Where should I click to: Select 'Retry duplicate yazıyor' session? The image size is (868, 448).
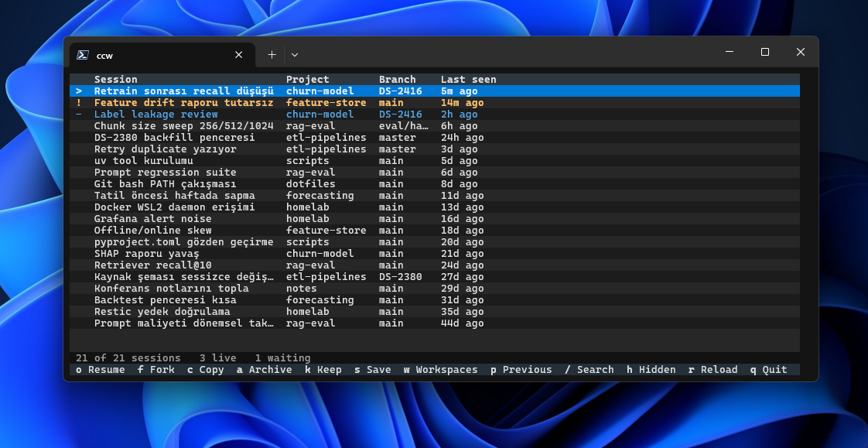coord(435,149)
